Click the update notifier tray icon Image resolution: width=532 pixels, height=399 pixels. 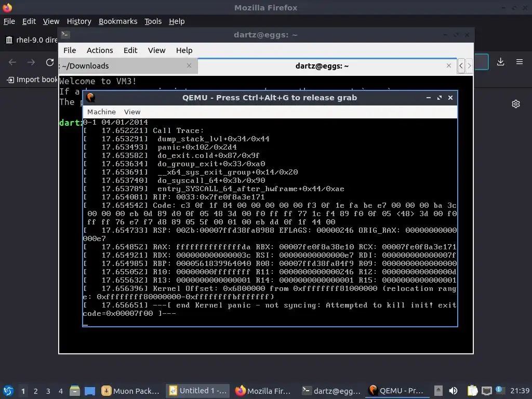pyautogui.click(x=500, y=390)
